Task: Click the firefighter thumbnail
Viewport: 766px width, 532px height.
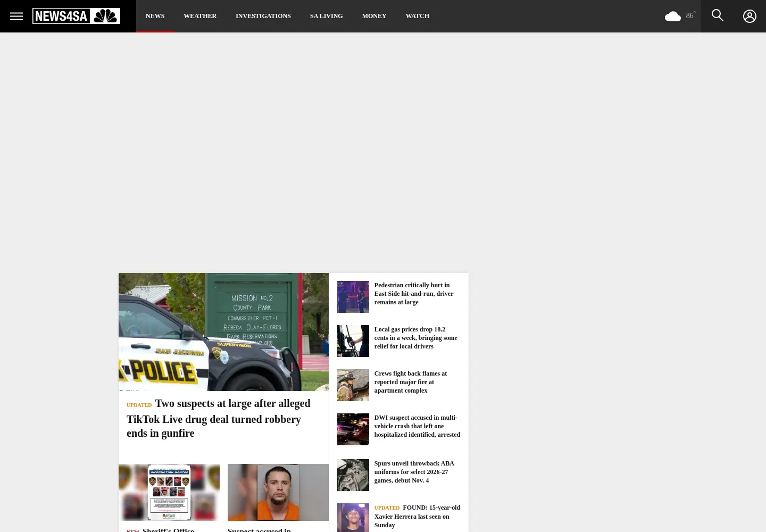Action: coord(353,385)
